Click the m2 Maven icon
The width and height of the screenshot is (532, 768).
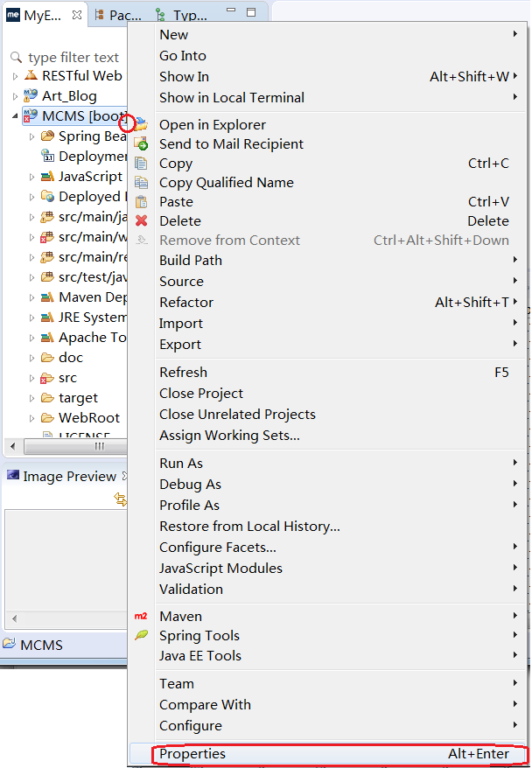[141, 616]
